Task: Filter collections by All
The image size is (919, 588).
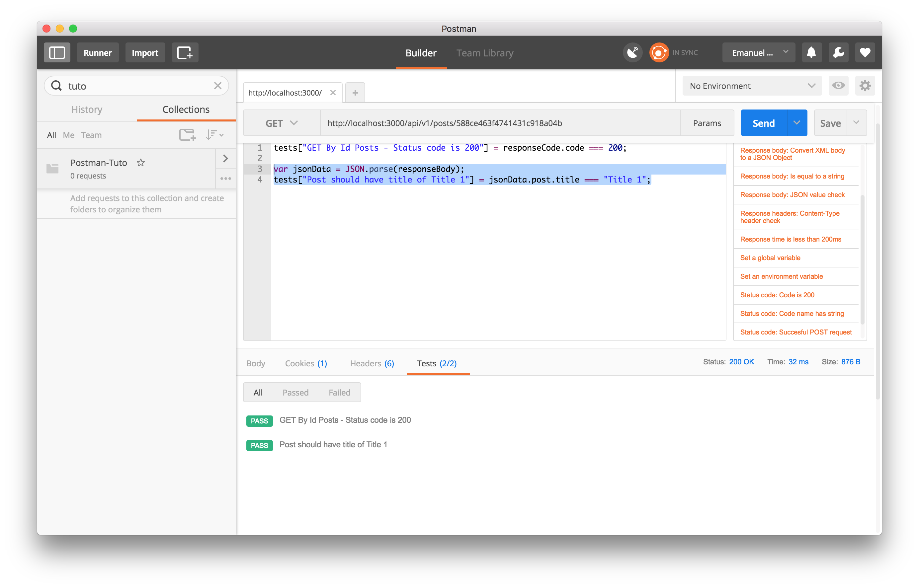Action: pos(51,135)
